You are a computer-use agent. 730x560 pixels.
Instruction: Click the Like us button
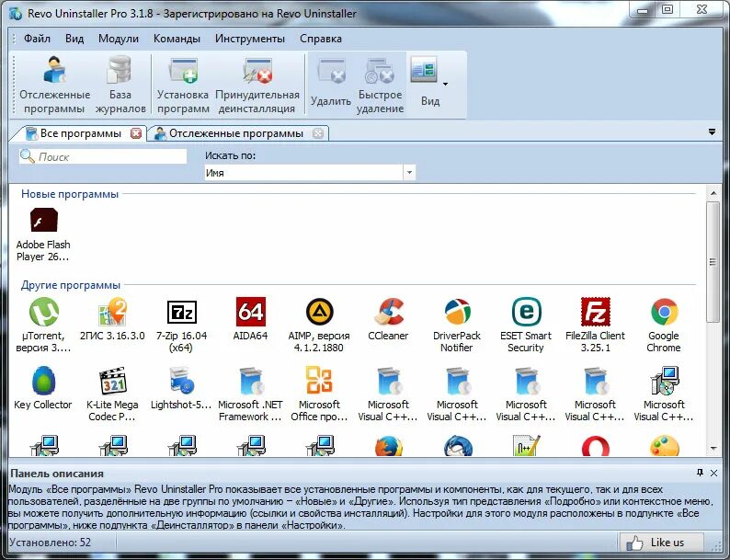[661, 543]
